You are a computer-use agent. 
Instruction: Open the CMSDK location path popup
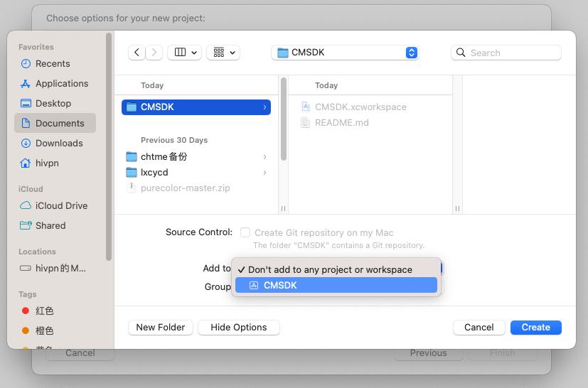[345, 53]
